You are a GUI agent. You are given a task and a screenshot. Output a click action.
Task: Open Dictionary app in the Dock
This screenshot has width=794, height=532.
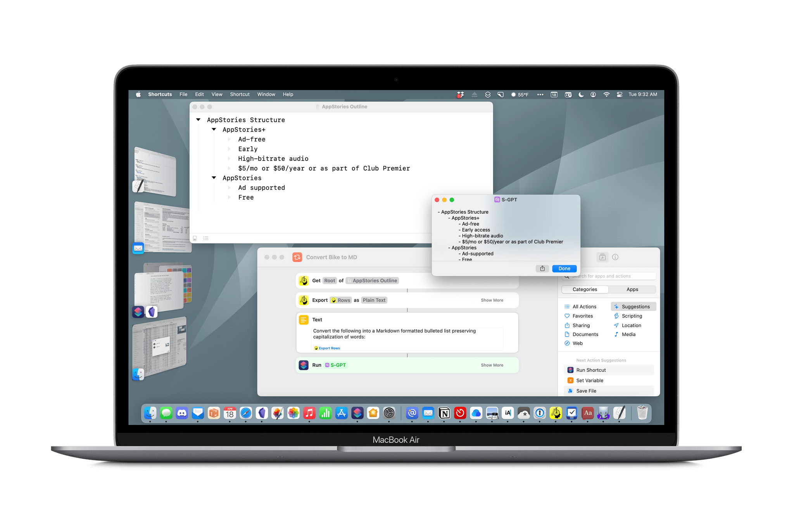588,413
